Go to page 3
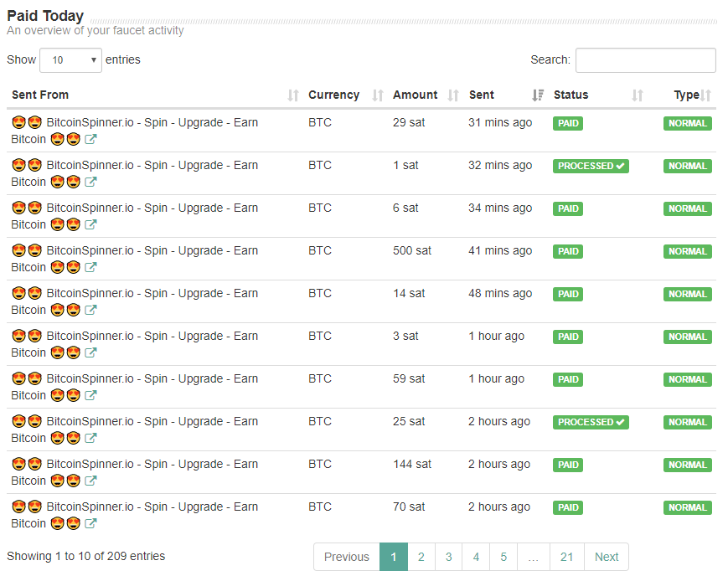728x576 pixels. tap(448, 557)
